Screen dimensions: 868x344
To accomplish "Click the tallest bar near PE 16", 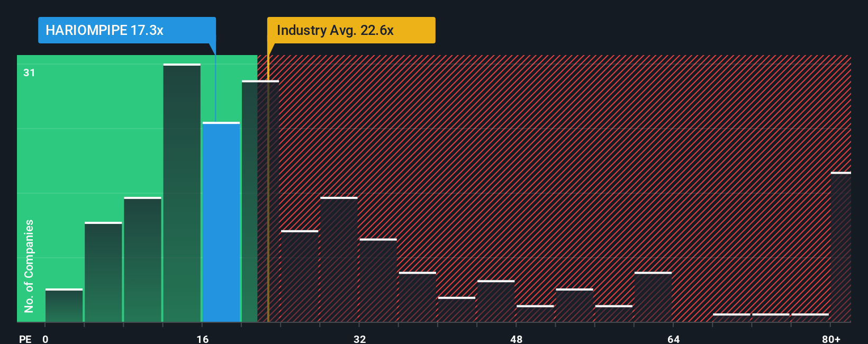I will click(182, 193).
